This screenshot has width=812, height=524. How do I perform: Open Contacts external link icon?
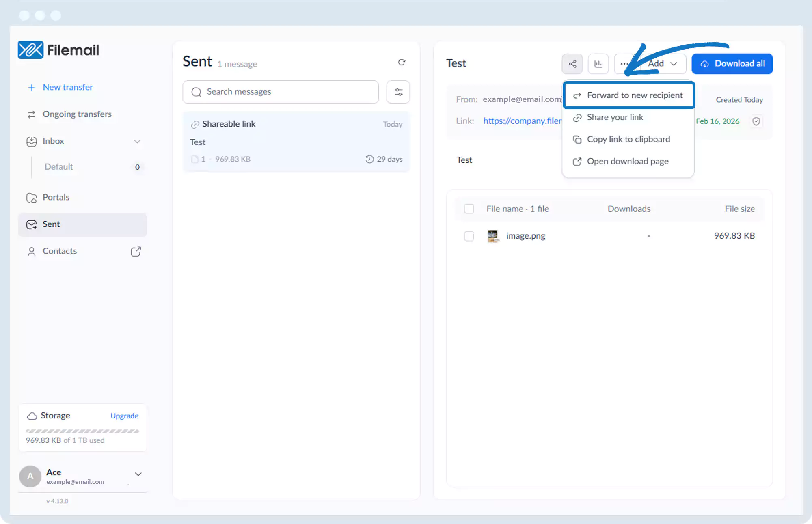[x=136, y=252]
